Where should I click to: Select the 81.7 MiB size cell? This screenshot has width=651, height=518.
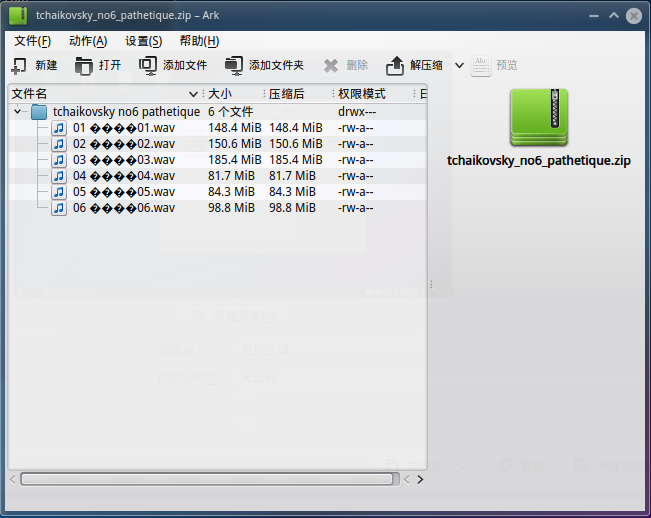(231, 176)
